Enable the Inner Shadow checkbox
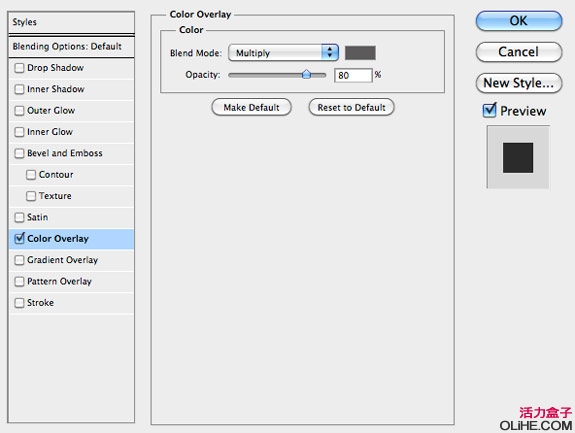Screen dimensions: 575x433 [x=19, y=89]
